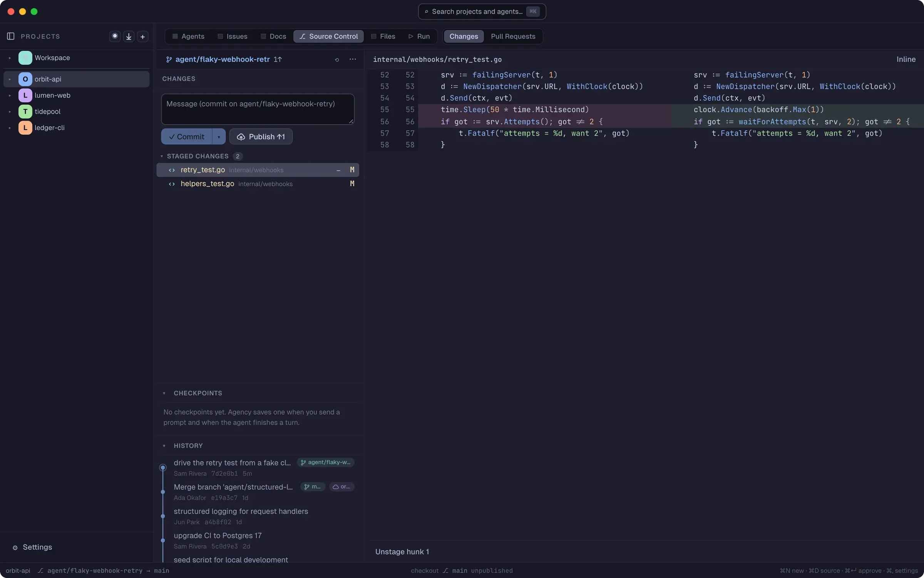Open the Docs tab
The image size is (924, 578).
tap(273, 36)
